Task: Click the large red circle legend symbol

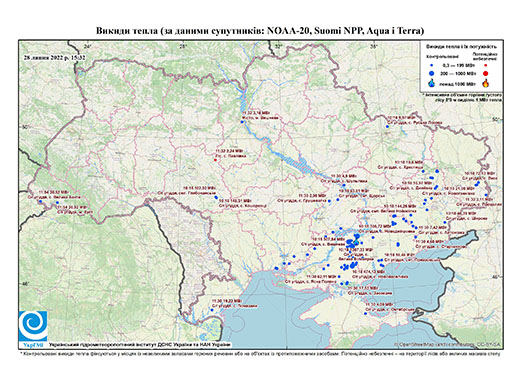Action: point(485,73)
